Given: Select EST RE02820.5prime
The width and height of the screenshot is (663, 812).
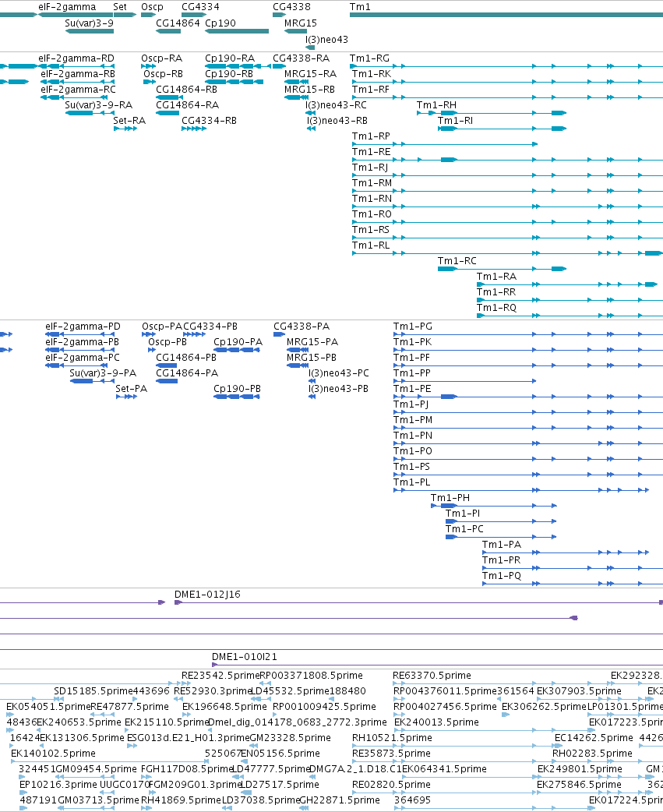Looking at the screenshot, I should [391, 784].
